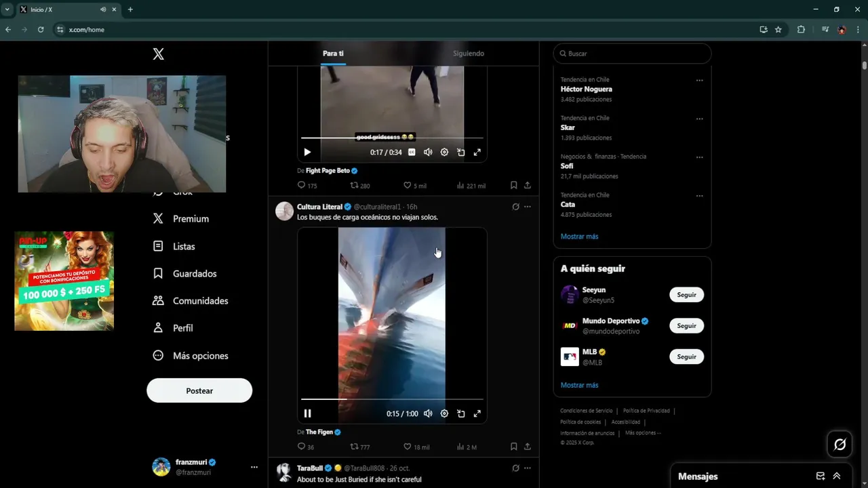Open the floating Grok button
868x488 pixels.
pos(840,445)
